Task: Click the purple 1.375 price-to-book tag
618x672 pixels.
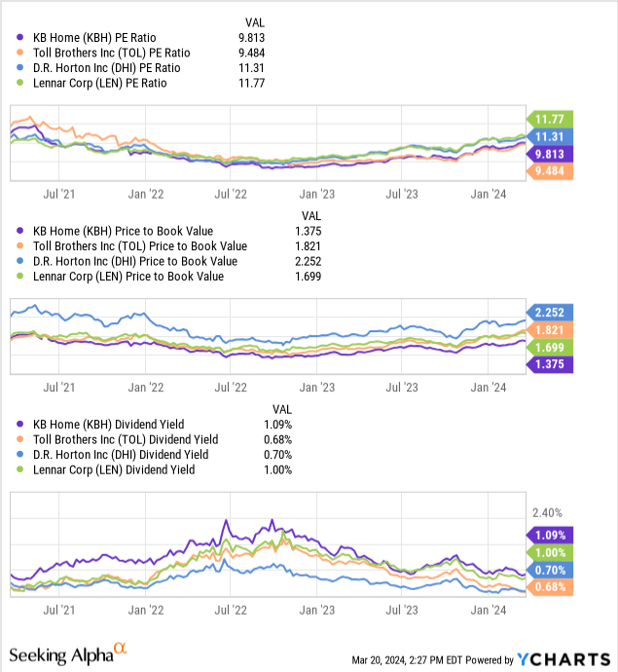Action: click(x=550, y=364)
